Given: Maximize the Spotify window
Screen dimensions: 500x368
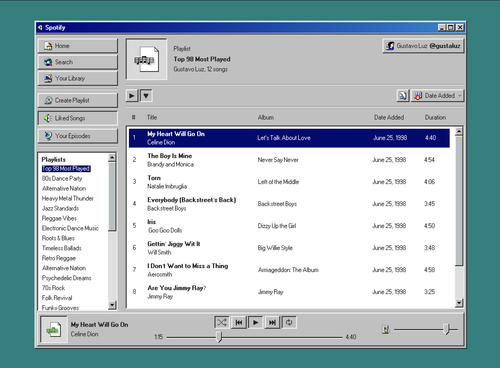Looking at the screenshot, I should click(x=450, y=27).
